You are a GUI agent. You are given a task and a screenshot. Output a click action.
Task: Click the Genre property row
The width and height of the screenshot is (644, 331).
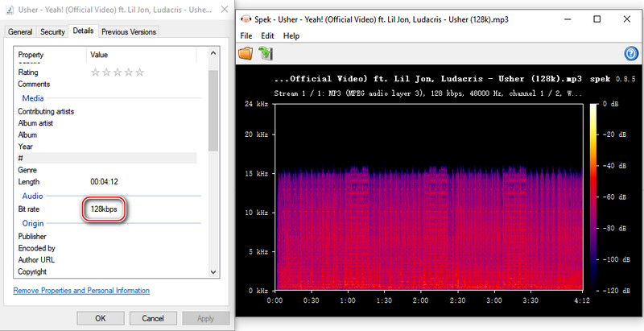pyautogui.click(x=106, y=170)
